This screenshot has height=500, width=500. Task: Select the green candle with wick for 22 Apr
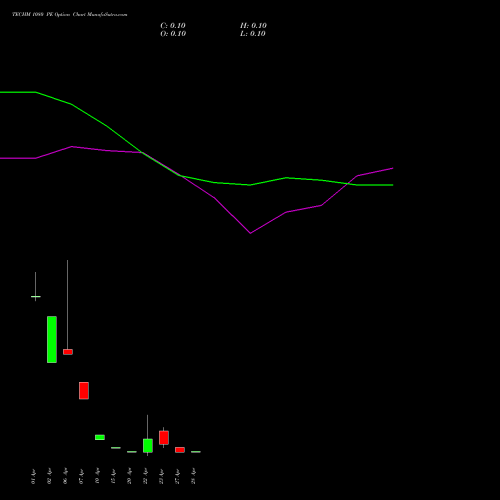tap(148, 445)
